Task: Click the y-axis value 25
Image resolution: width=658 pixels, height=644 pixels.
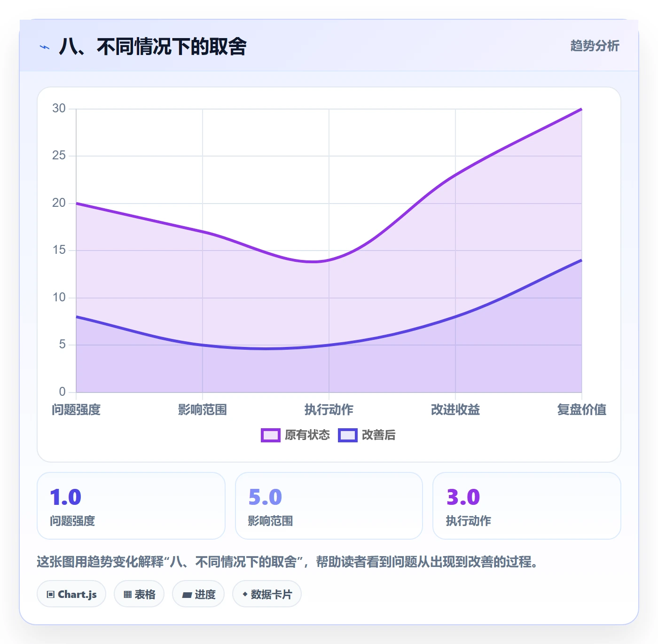Action: coord(59,156)
